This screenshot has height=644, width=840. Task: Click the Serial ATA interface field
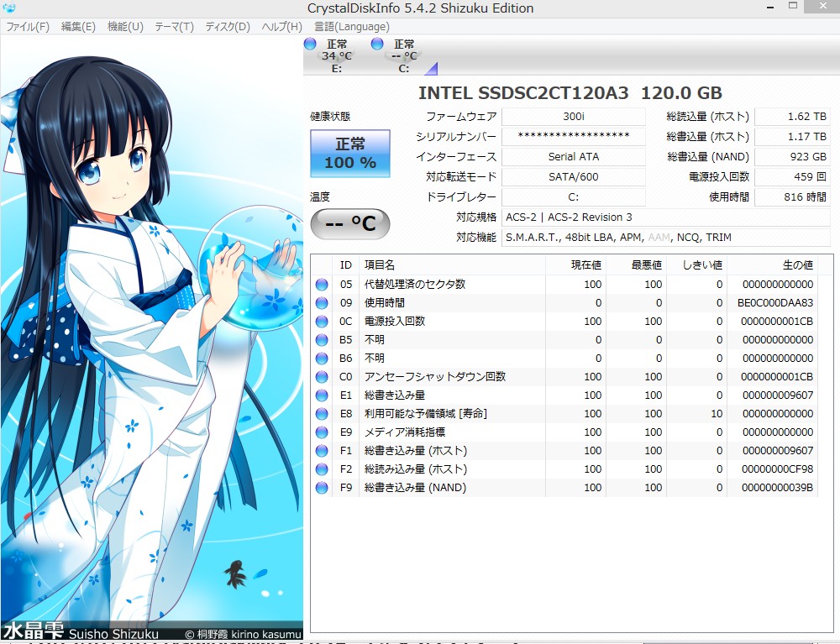pos(573,156)
